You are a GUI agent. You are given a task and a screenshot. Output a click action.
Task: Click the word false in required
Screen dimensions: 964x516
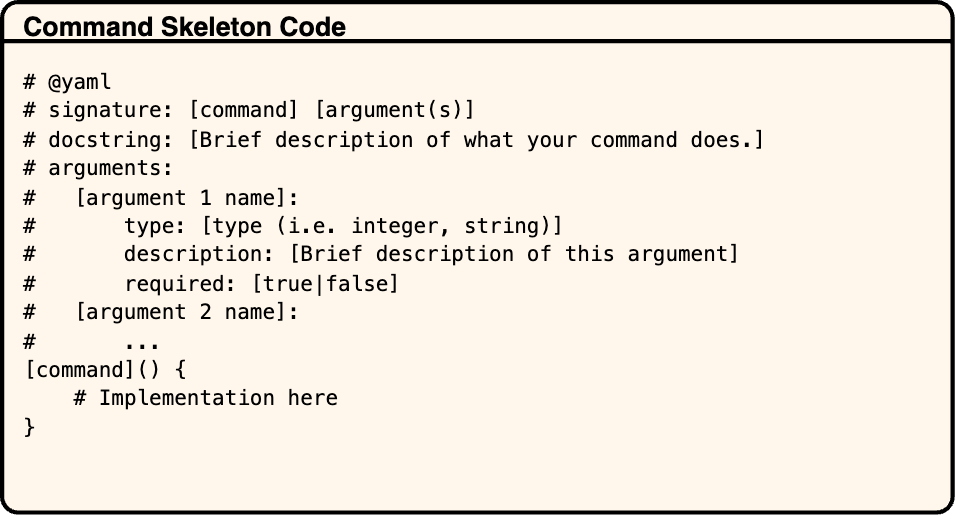click(x=357, y=284)
